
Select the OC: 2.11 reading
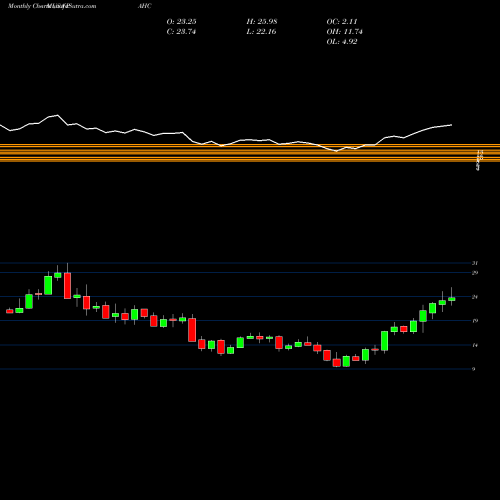pyautogui.click(x=342, y=21)
